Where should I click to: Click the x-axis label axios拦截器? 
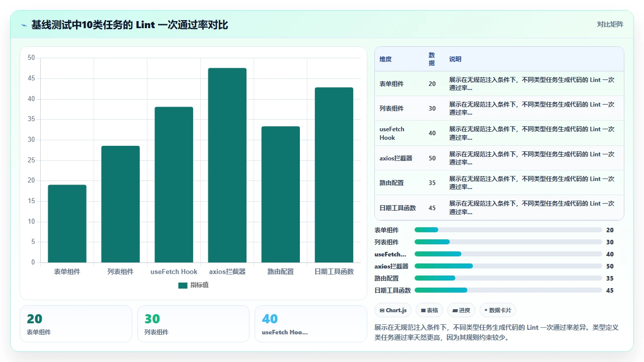(227, 271)
